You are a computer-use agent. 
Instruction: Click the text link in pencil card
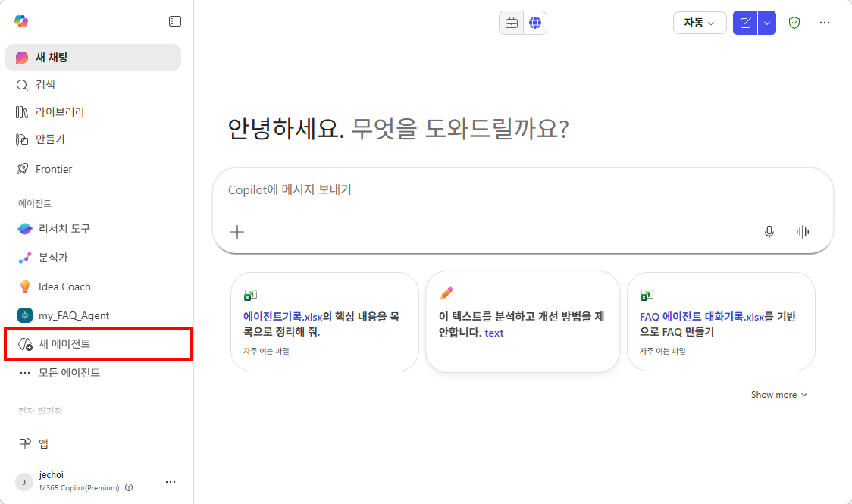494,333
